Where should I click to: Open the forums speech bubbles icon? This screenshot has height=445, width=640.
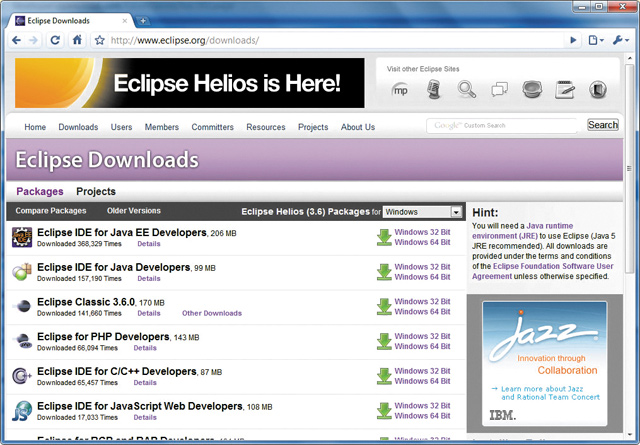(500, 89)
